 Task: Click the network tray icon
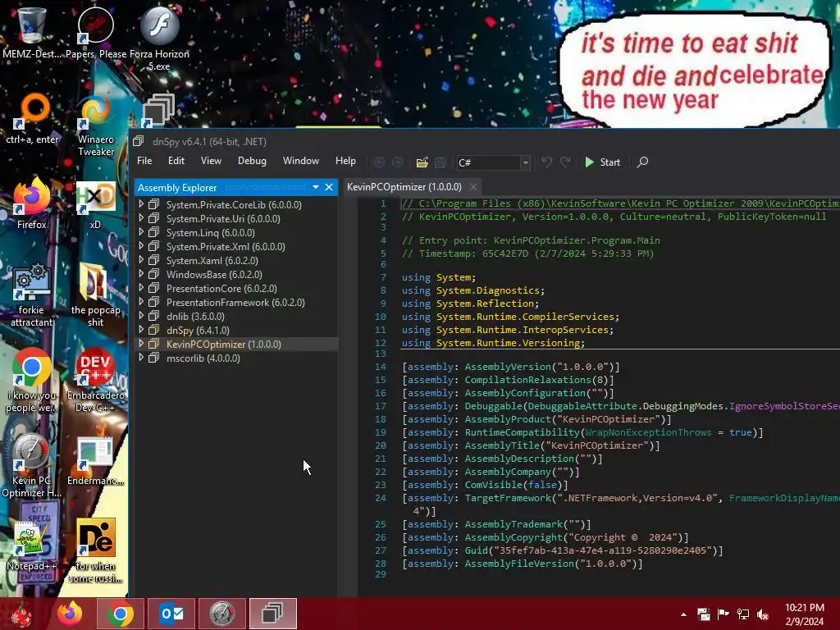(743, 614)
